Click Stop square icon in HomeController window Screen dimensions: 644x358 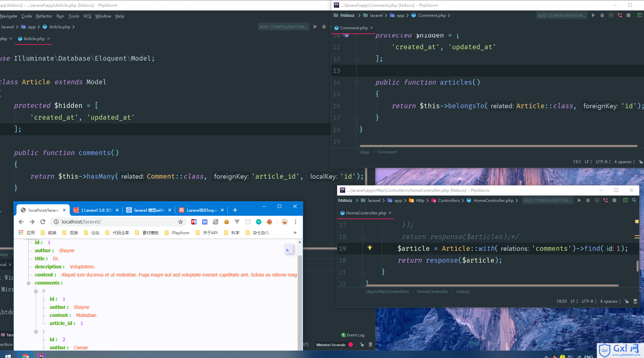[x=614, y=200]
